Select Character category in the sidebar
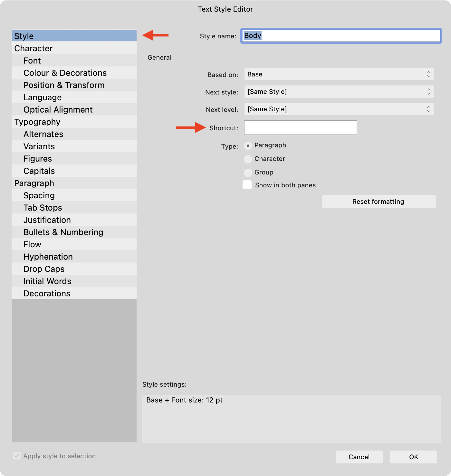This screenshot has height=476, width=451. (33, 48)
